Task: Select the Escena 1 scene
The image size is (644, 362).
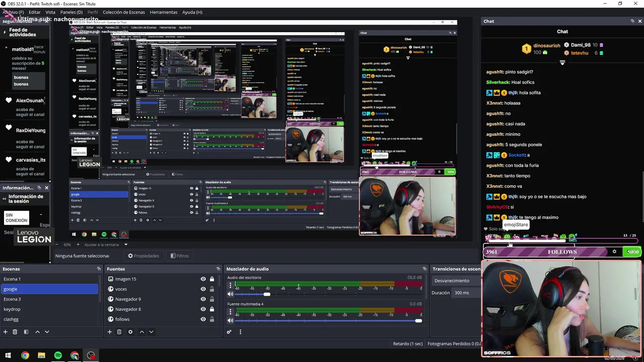Action: 49,279
